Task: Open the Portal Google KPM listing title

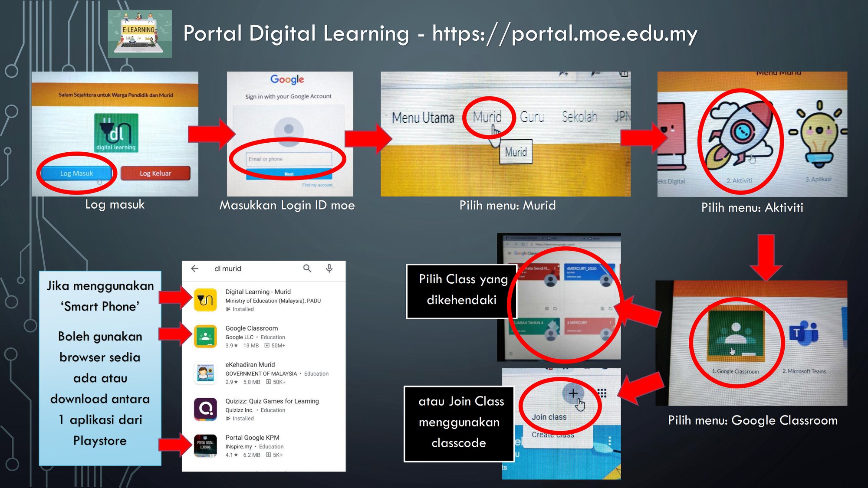Action: 252,438
